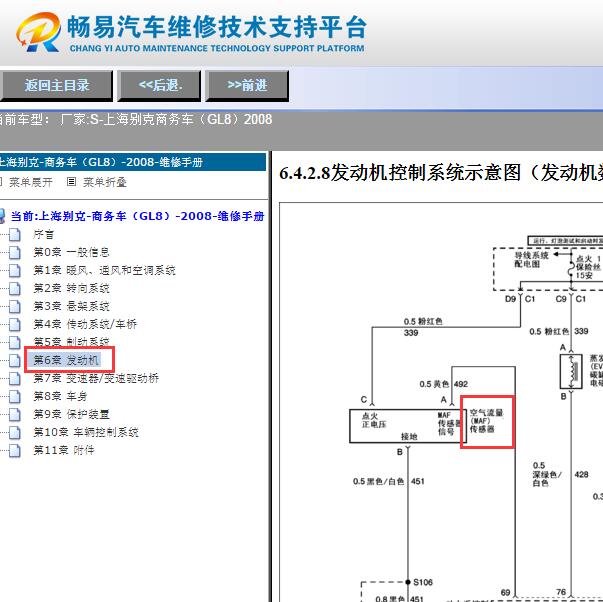Go back with <<后退 button

[x=159, y=85]
